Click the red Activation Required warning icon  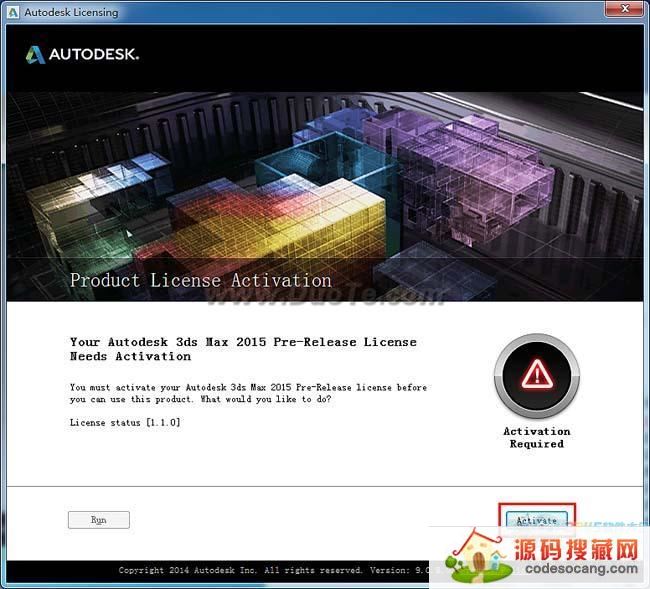coord(536,375)
